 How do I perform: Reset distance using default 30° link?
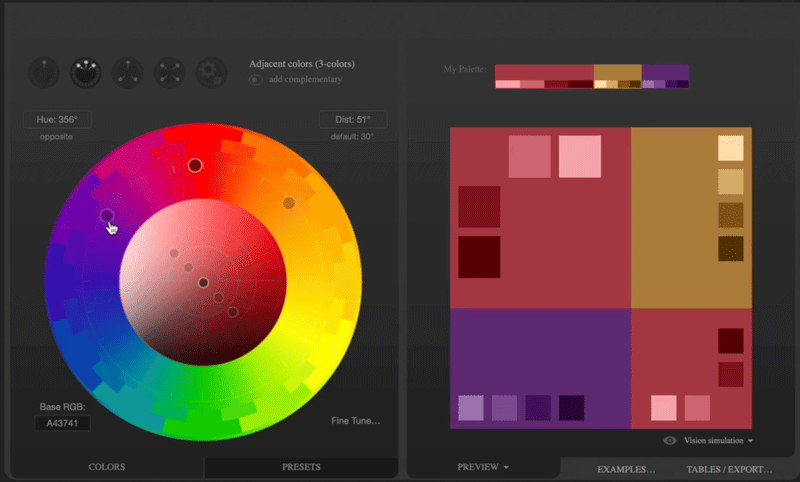click(x=351, y=136)
